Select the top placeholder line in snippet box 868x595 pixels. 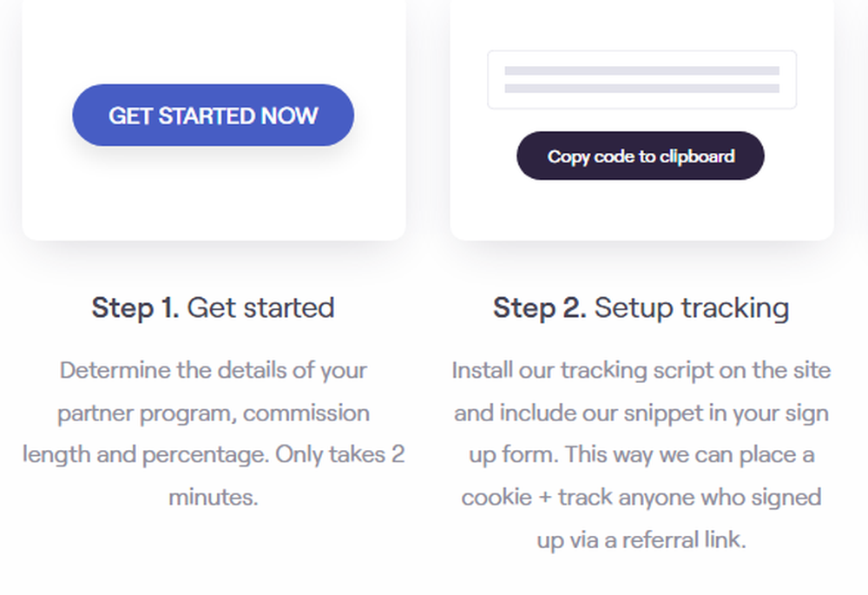(x=641, y=71)
